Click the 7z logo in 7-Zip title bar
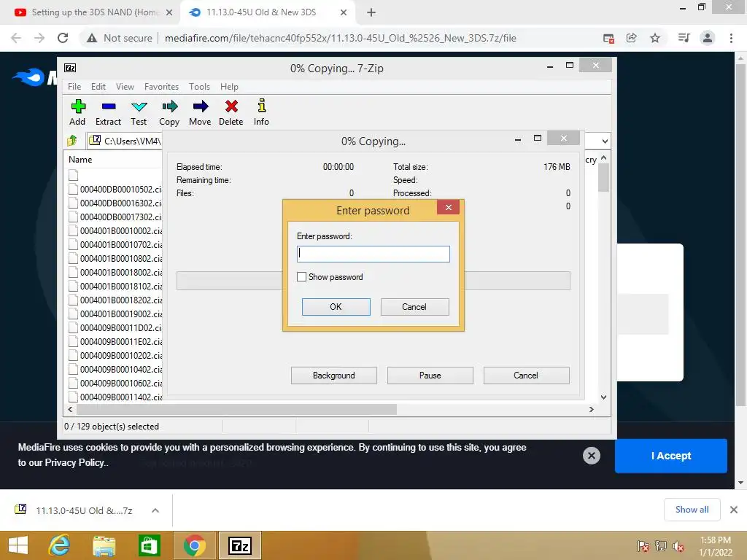The height and width of the screenshot is (560, 747). pos(70,68)
